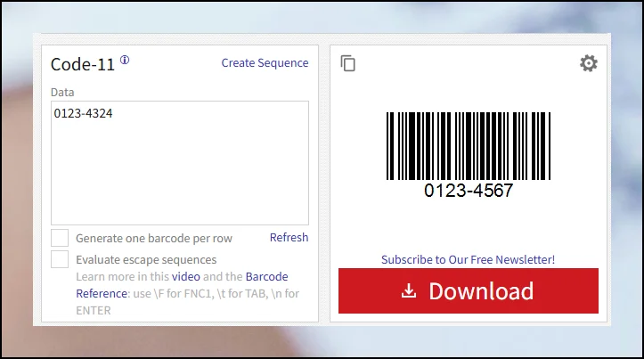The image size is (644, 359).
Task: Click inside the Data text area
Action: [x=179, y=169]
